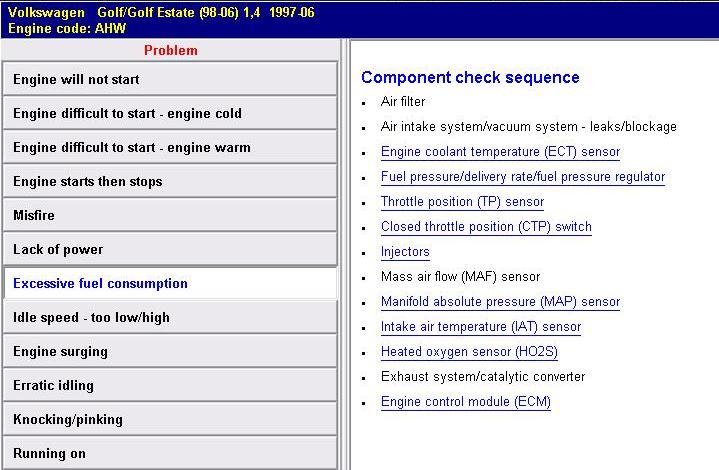719x470 pixels.
Task: Select the 'Knocking/pinking' problem
Action: pos(170,420)
